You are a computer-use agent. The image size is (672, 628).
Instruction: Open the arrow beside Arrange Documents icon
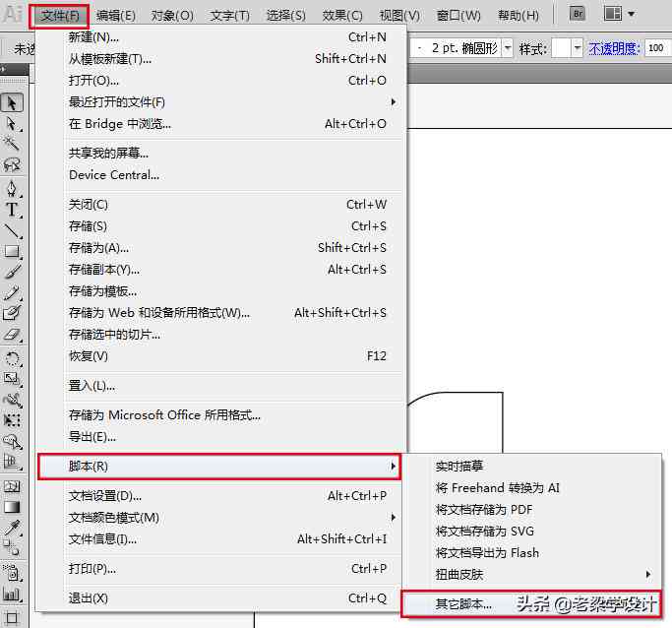coord(631,14)
